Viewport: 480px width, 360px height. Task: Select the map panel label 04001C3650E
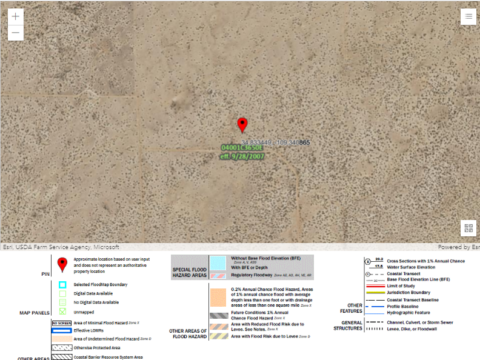(x=242, y=148)
